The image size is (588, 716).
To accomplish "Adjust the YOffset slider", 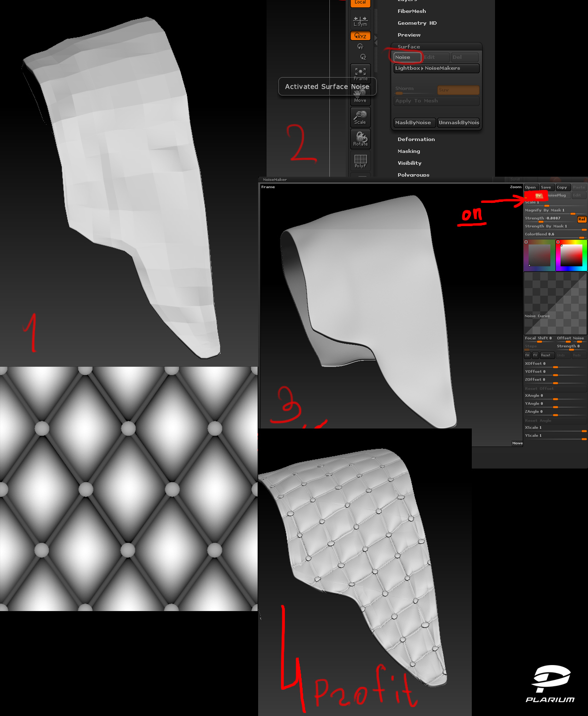I will click(555, 373).
